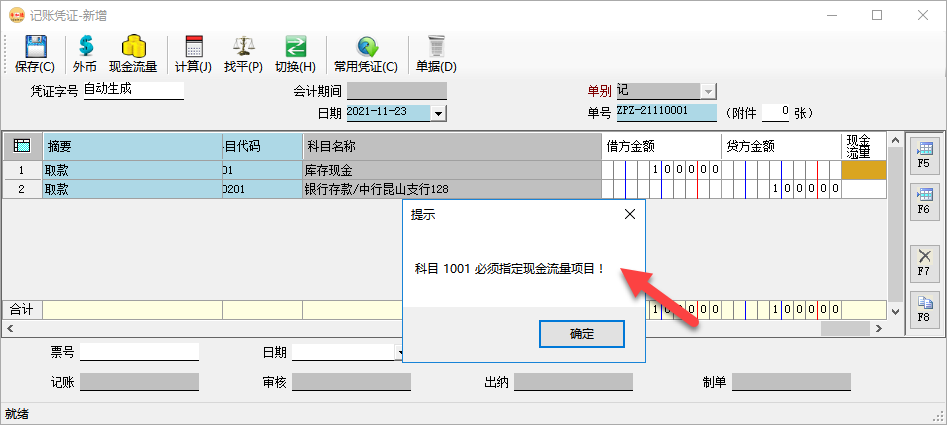
Task: Open 常用凭证(C) common vouchers
Action: [366, 54]
